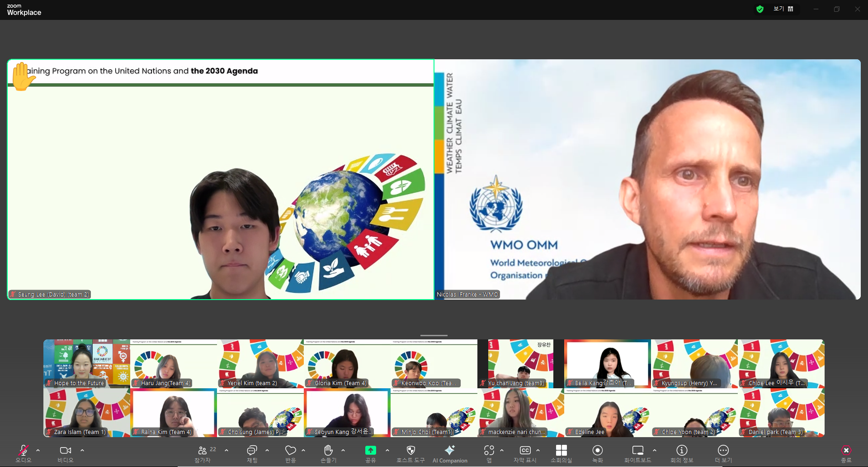Image resolution: width=868 pixels, height=467 pixels.
Task: Click the Minjo Choi (Team1) thumbnail
Action: (434, 413)
